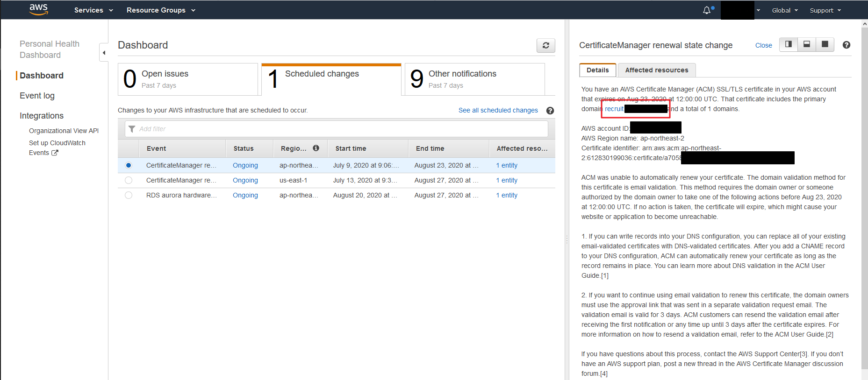Screen dimensions: 868x380
Task: Switch to the bottom split panel layout
Action: tap(807, 44)
